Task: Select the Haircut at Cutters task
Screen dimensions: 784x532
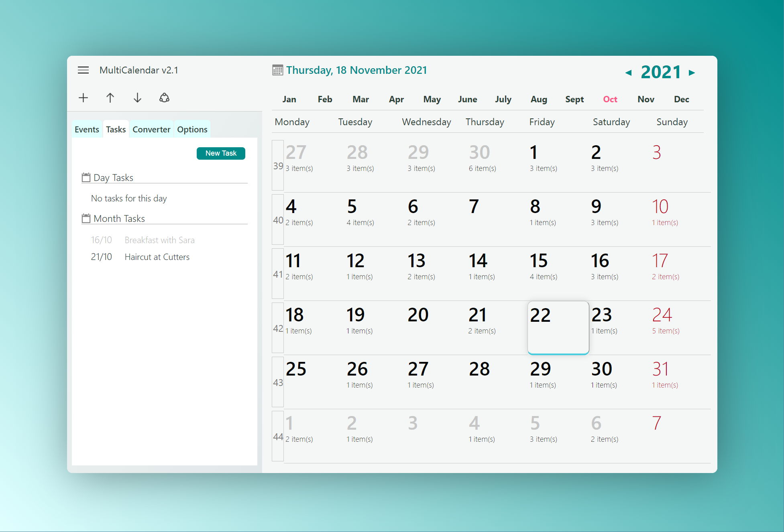Action: click(157, 257)
